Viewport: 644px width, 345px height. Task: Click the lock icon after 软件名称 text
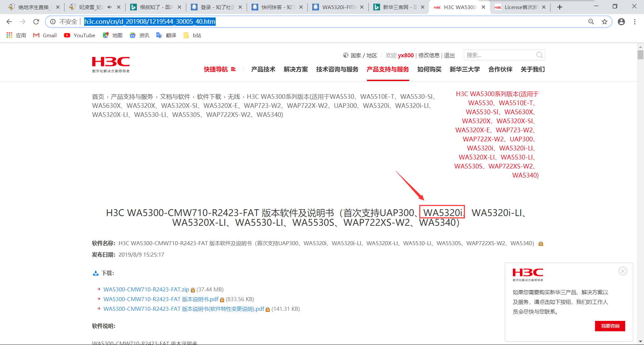coord(541,244)
